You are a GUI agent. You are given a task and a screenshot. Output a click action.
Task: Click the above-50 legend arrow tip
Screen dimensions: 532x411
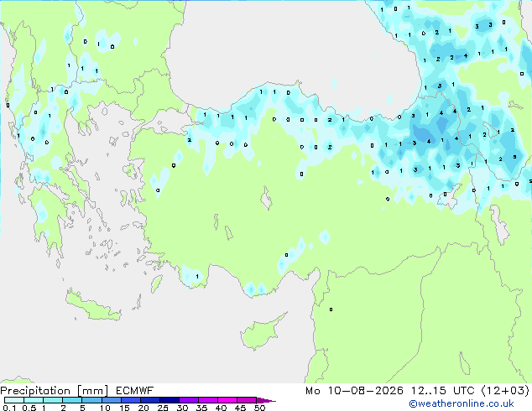tap(266, 400)
